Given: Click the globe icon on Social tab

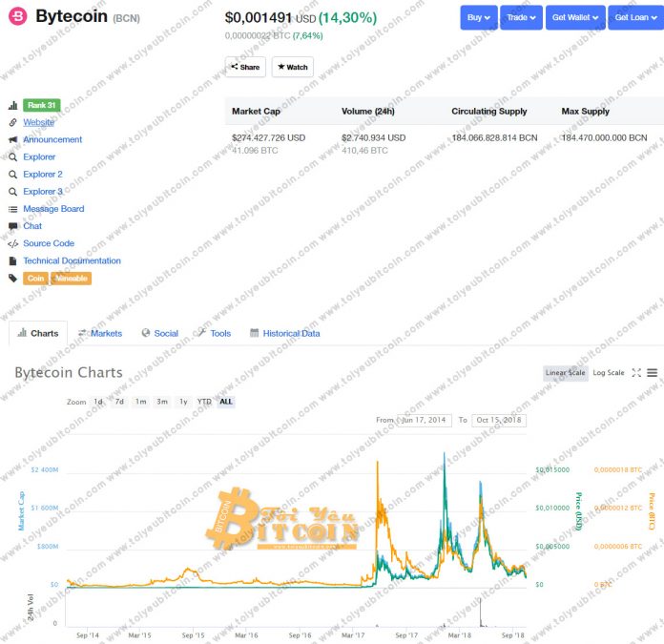Looking at the screenshot, I should (x=146, y=333).
